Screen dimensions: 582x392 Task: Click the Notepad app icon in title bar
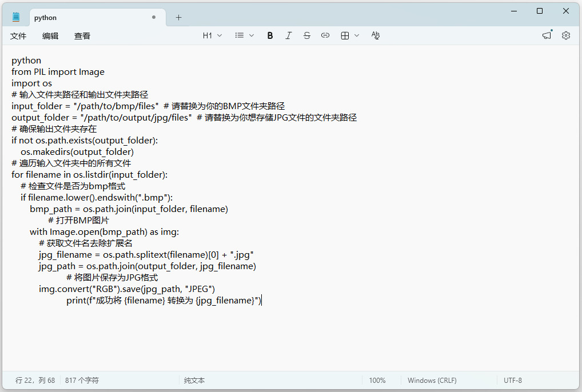(15, 17)
